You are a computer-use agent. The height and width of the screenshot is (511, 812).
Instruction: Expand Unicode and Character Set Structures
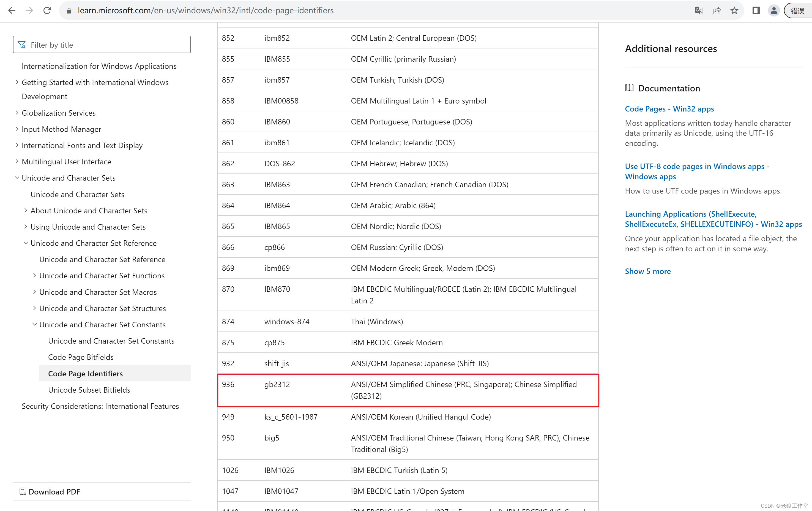(x=34, y=308)
